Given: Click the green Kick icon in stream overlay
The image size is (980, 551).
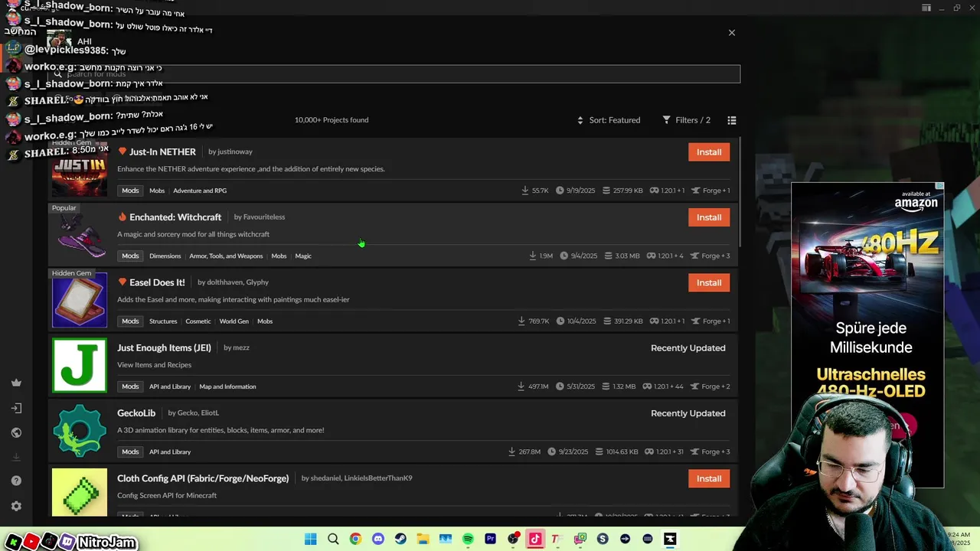Looking at the screenshot, I should tap(13, 542).
